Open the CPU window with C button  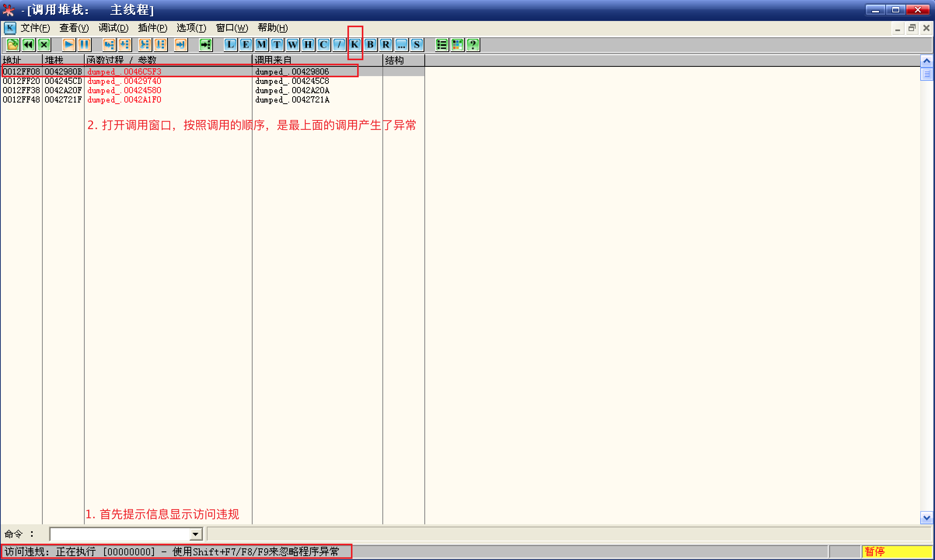tap(323, 45)
